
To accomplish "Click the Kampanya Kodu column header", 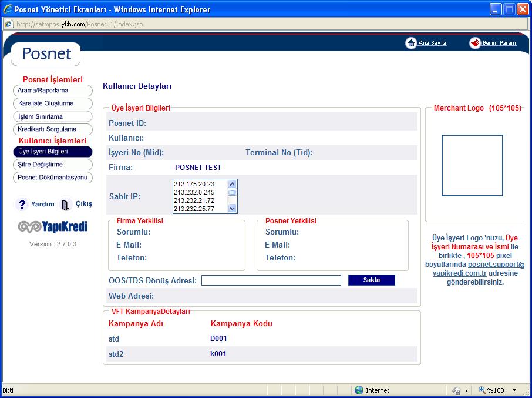I will point(241,323).
